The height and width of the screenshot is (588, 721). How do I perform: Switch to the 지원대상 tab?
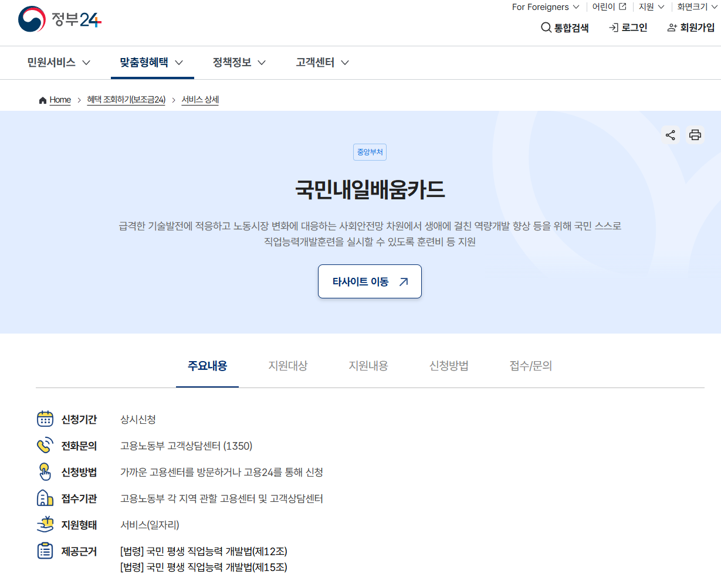[x=288, y=366]
